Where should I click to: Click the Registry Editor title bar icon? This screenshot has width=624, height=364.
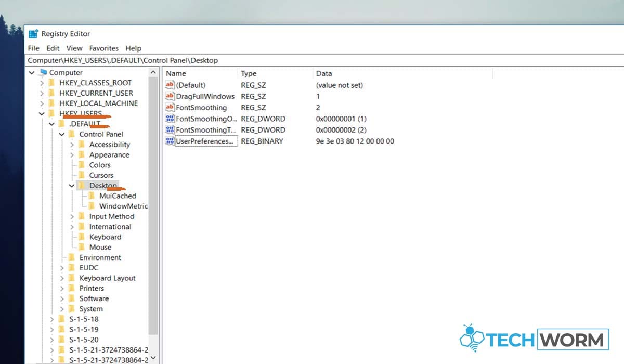coord(33,34)
